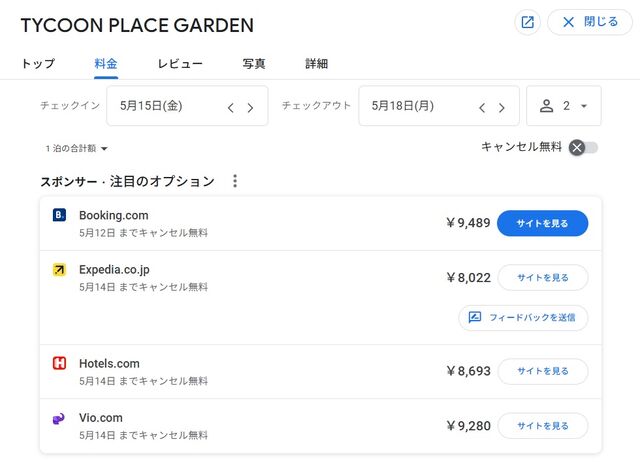640x463 pixels.
Task: Click the Booking.com provider name
Action: [x=113, y=215]
